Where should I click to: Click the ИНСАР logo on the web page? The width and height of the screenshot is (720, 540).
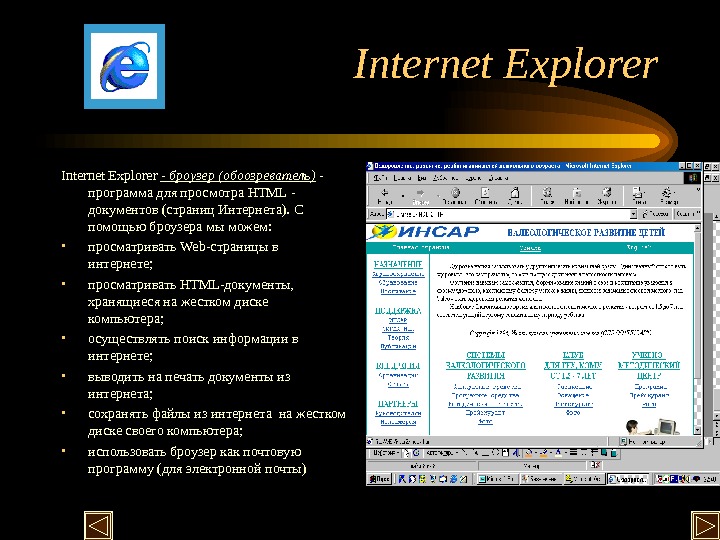(x=423, y=232)
